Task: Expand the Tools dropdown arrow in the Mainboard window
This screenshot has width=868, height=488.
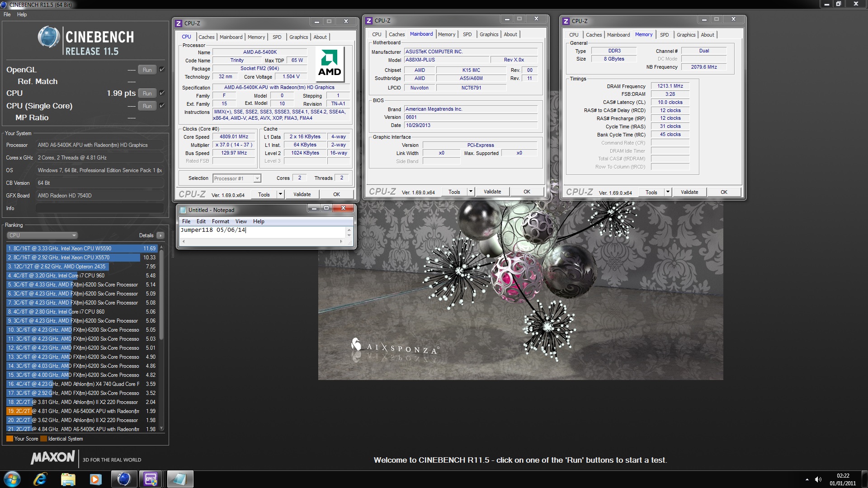Action: coord(471,192)
